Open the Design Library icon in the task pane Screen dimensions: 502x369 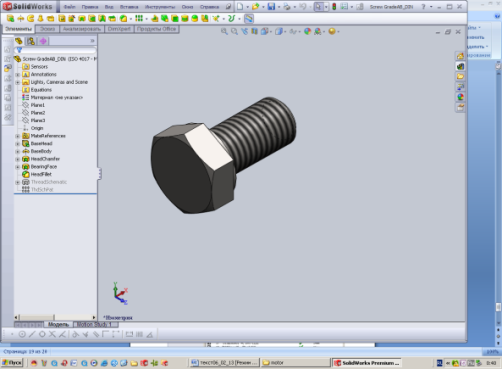click(460, 66)
